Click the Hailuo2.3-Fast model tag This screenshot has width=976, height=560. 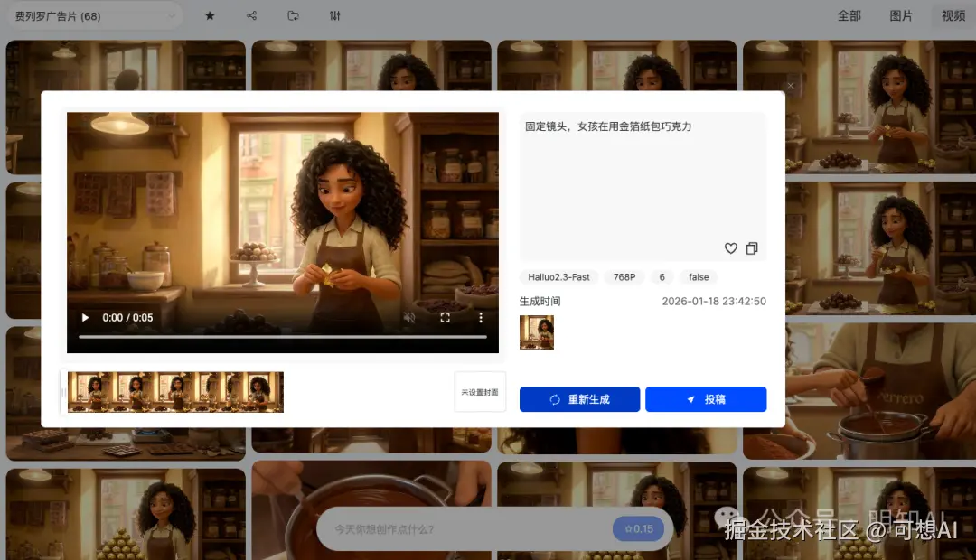click(x=558, y=277)
